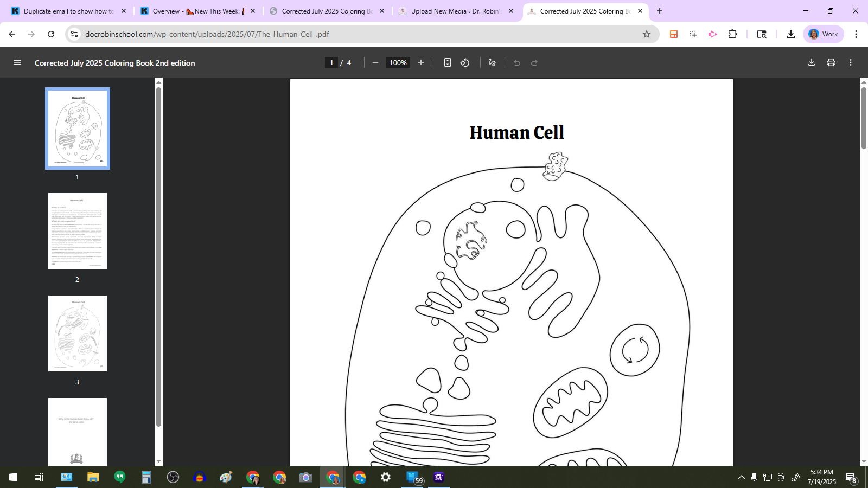Click the fit to page icon
868x488 pixels.
tap(447, 63)
